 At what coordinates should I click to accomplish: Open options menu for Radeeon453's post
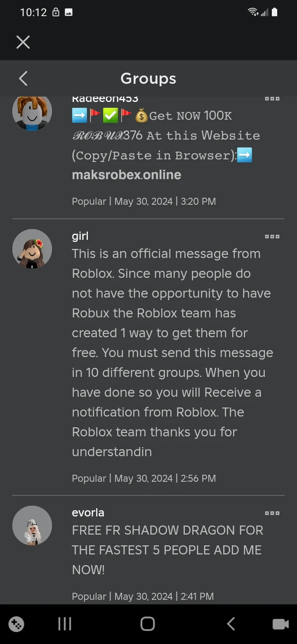click(272, 99)
